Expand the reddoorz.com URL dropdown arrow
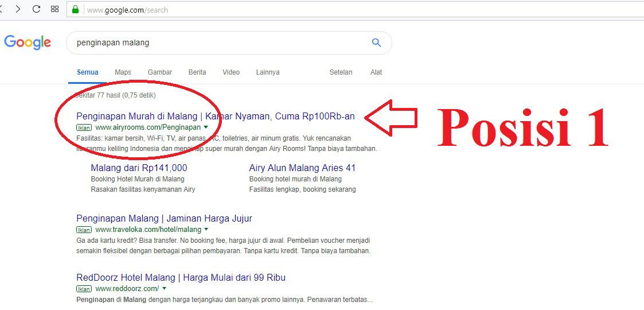Image resolution: width=644 pixels, height=310 pixels. click(164, 288)
